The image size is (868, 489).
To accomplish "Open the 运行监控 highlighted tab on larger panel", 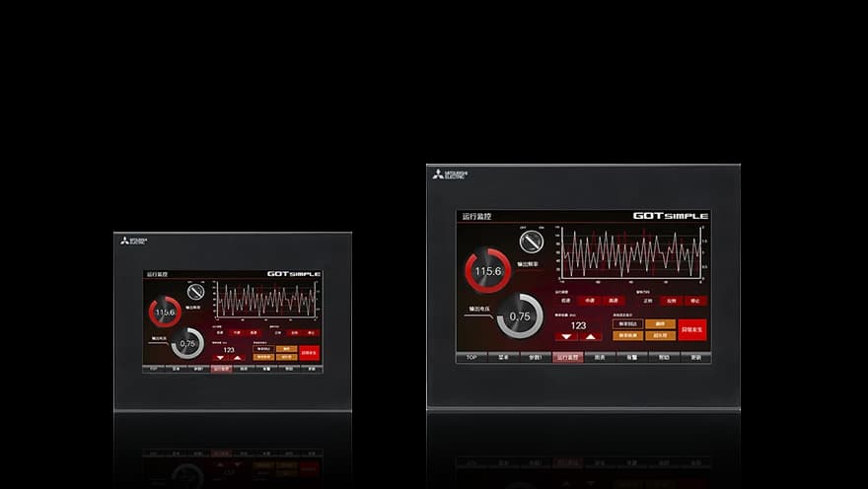I will point(567,357).
